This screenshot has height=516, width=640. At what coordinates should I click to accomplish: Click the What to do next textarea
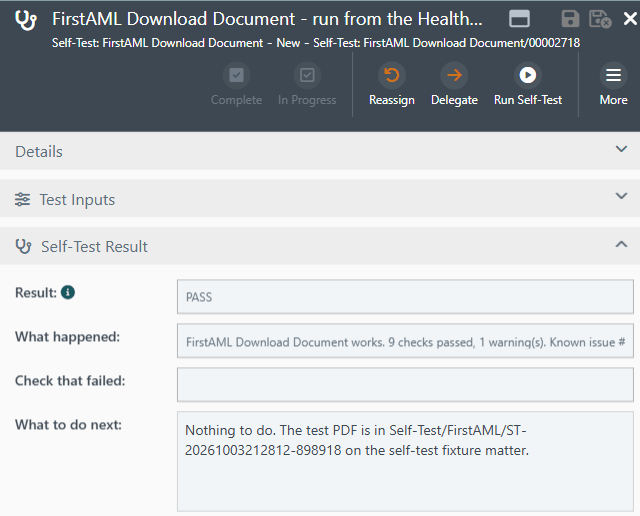tap(405, 461)
